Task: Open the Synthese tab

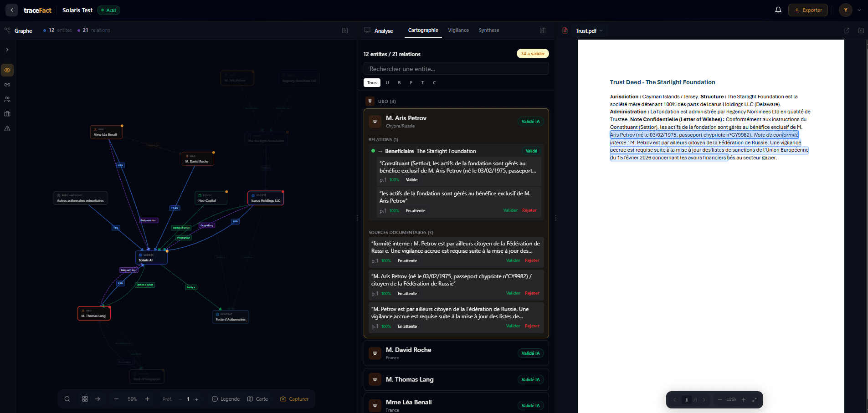Action: pyautogui.click(x=488, y=30)
